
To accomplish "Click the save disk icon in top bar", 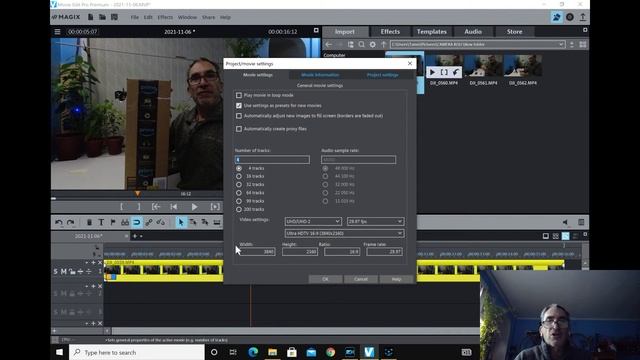I will [x=114, y=17].
